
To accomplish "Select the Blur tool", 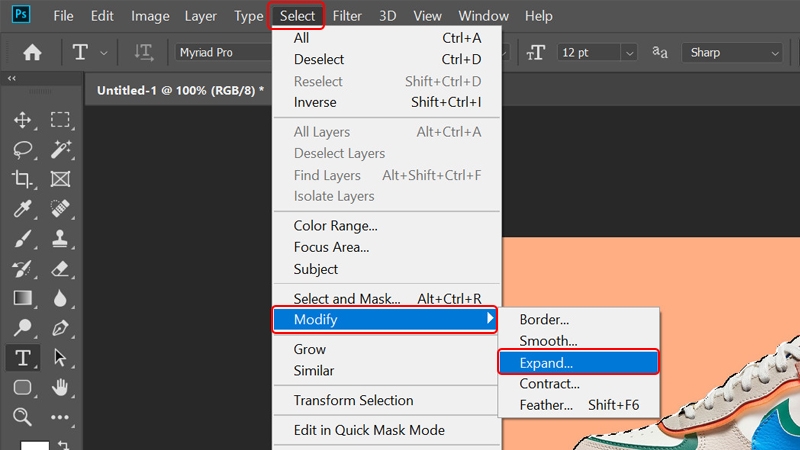I will pyautogui.click(x=60, y=298).
